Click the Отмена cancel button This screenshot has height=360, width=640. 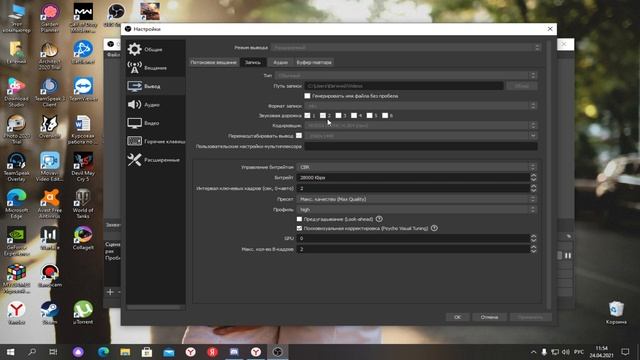tap(489, 317)
